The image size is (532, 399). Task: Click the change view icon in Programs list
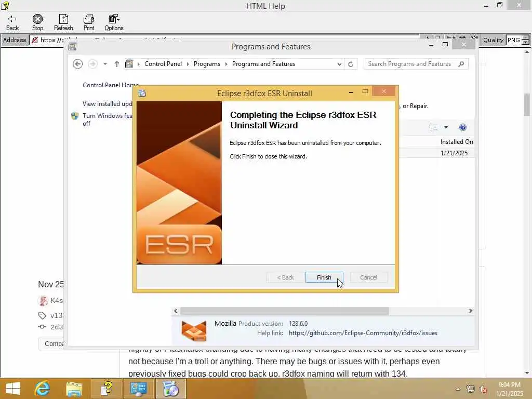pyautogui.click(x=434, y=127)
